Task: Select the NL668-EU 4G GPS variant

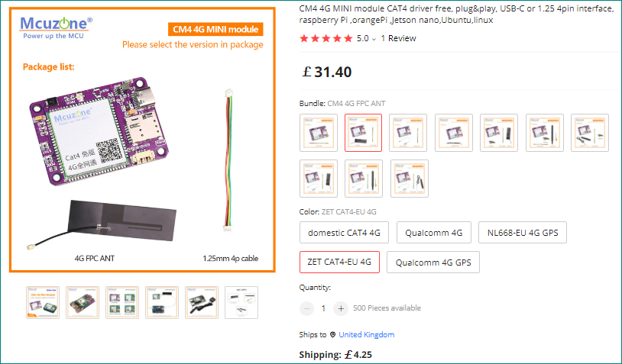Action: click(x=522, y=233)
